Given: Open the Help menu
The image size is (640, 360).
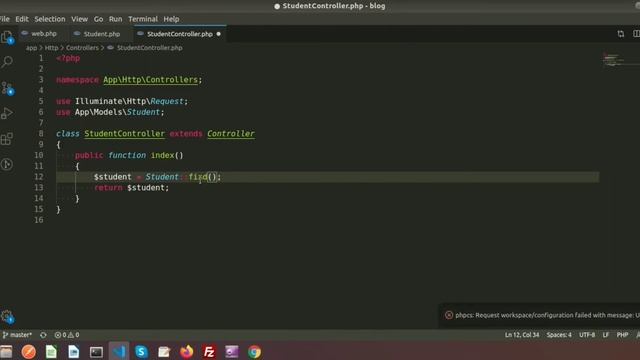Looking at the screenshot, I should pos(171,19).
